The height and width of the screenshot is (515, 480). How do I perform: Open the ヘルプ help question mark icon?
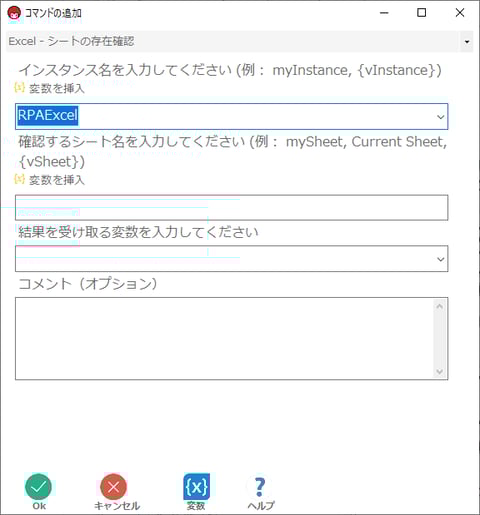(260, 487)
